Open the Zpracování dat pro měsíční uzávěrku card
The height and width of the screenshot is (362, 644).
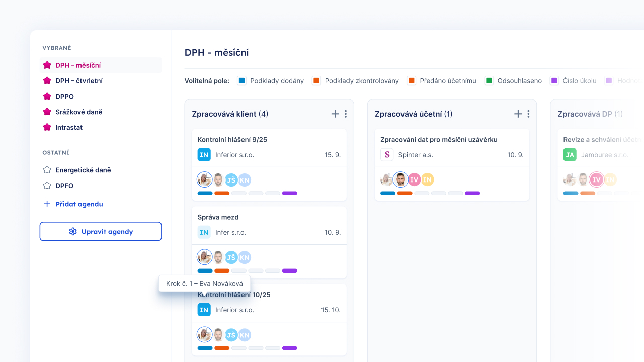(439, 140)
